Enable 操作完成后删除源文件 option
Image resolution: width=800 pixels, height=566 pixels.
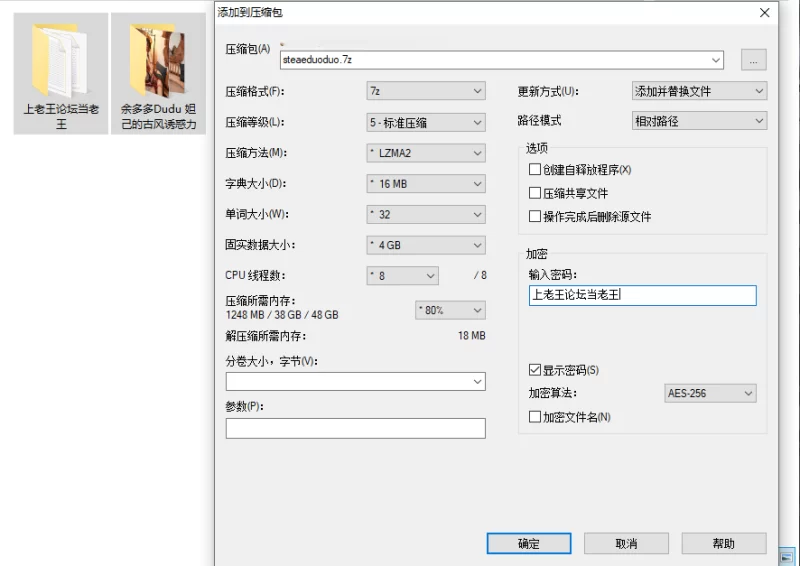pos(535,216)
